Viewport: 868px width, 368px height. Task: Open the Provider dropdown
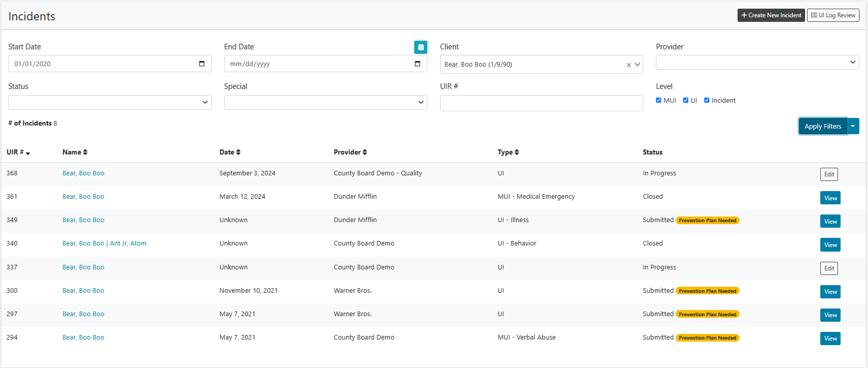point(757,62)
